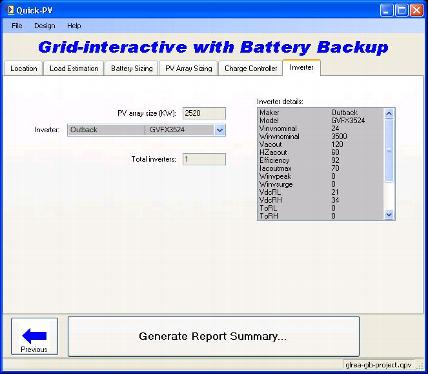Click the project file name in status bar
This screenshot has width=428, height=374.
(378, 365)
